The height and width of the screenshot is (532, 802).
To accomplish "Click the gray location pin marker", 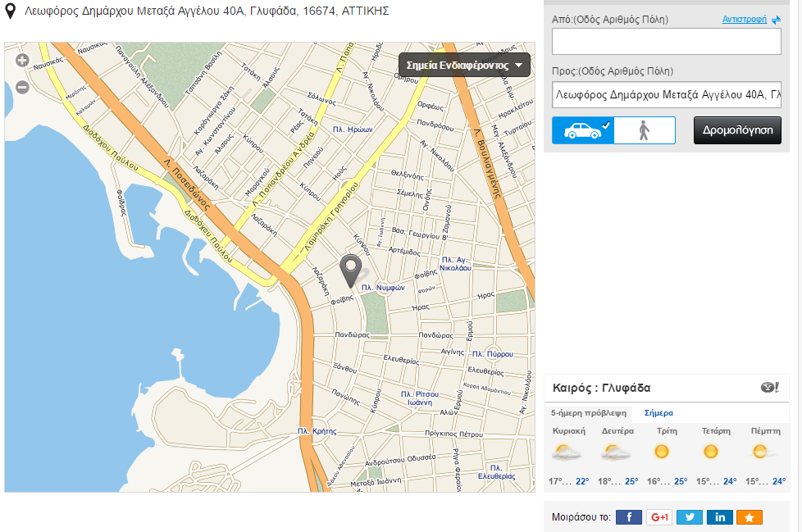I will (351, 270).
